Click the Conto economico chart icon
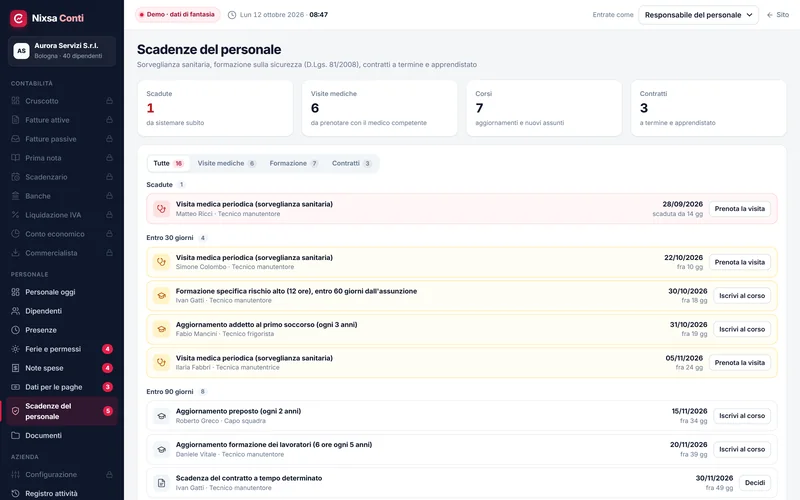The width and height of the screenshot is (800, 500). coord(15,234)
